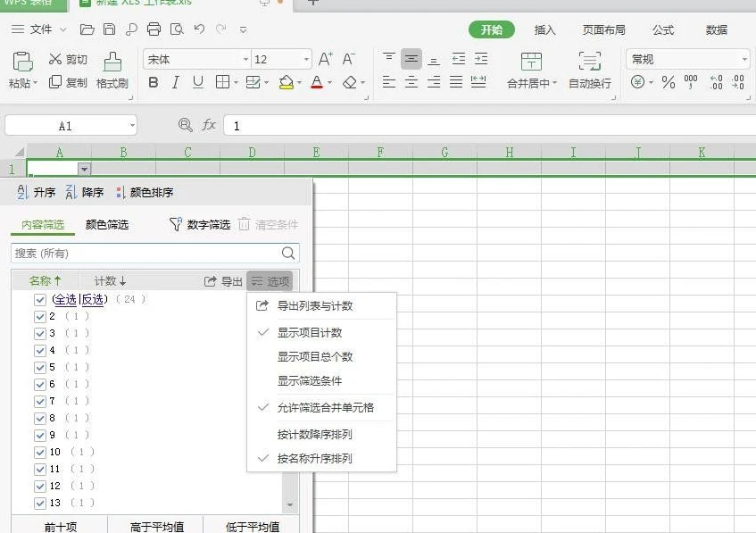
Task: Uncheck the filter item 9
Action: tap(40, 436)
